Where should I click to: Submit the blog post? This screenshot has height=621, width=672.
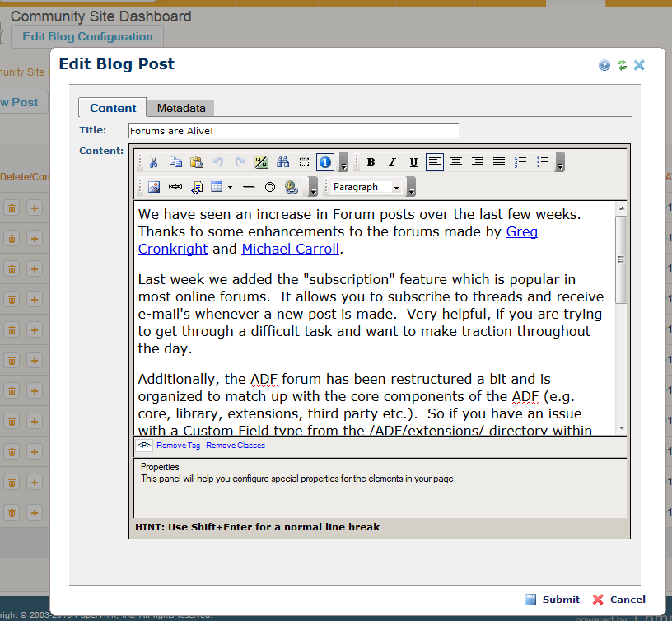click(552, 600)
